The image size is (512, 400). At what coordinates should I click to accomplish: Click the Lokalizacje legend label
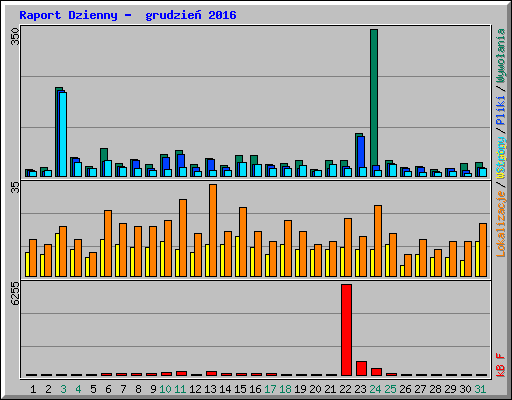[500, 224]
